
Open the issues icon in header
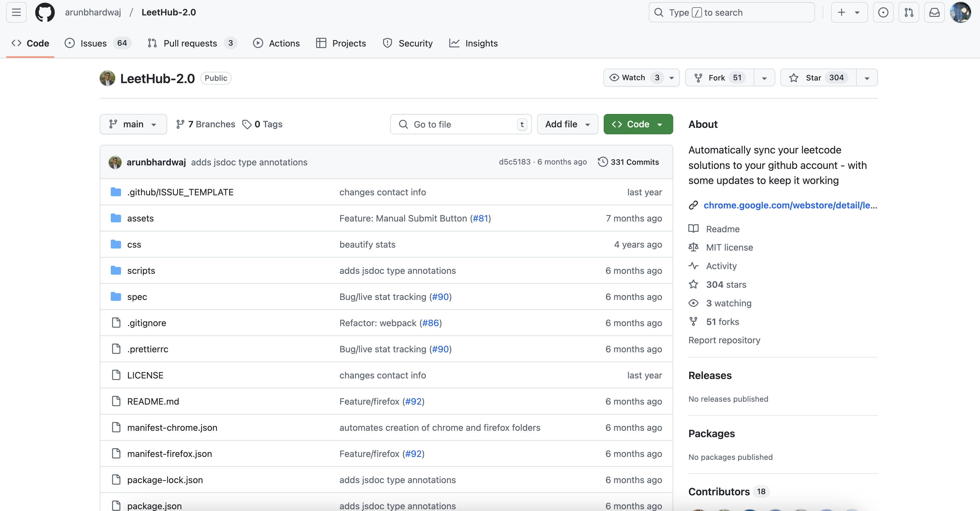pyautogui.click(x=883, y=12)
